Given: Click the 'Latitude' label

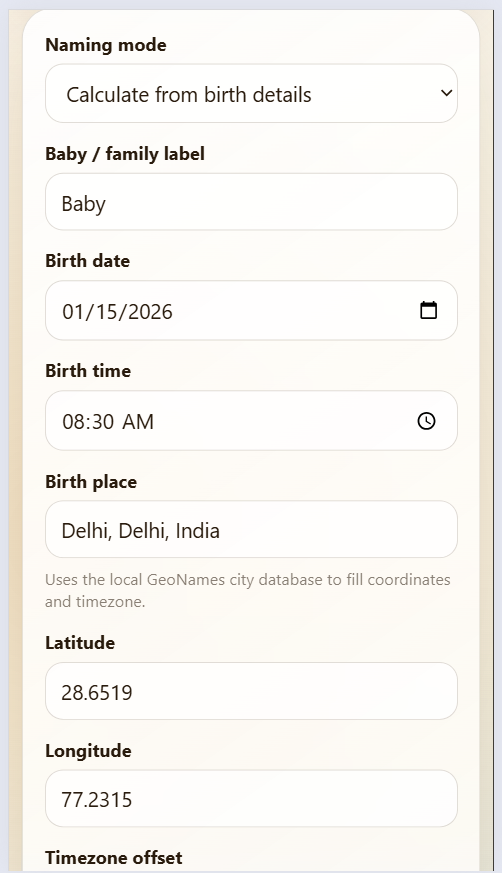Looking at the screenshot, I should click(x=80, y=643).
